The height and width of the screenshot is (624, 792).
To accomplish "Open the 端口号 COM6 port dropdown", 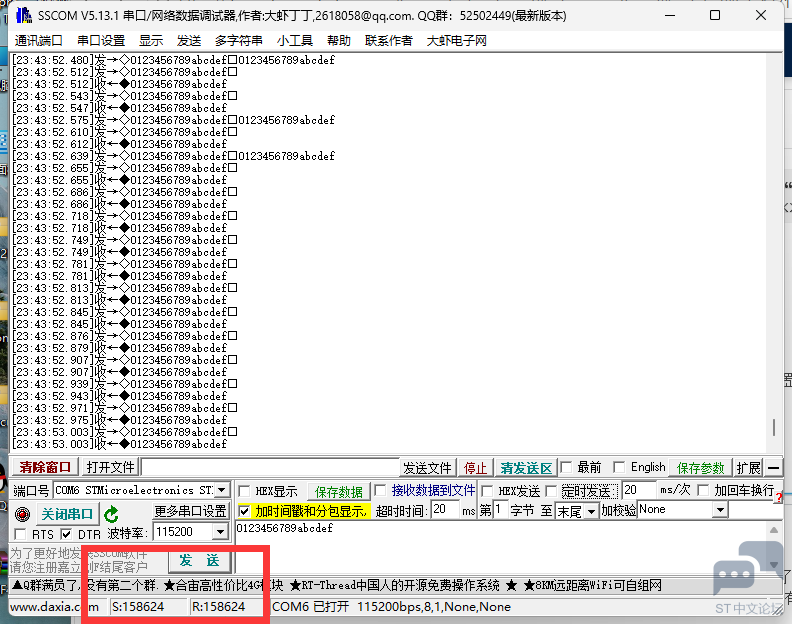I will 222,490.
